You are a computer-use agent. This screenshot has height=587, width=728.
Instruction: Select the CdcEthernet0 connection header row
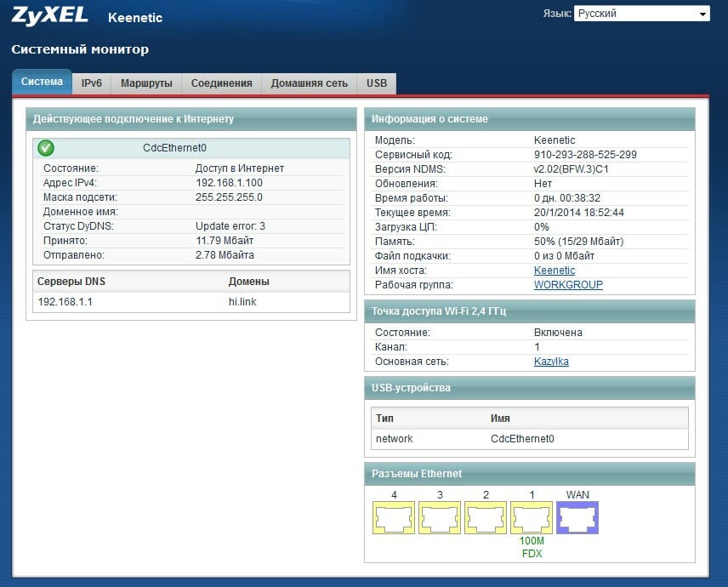pos(191,148)
